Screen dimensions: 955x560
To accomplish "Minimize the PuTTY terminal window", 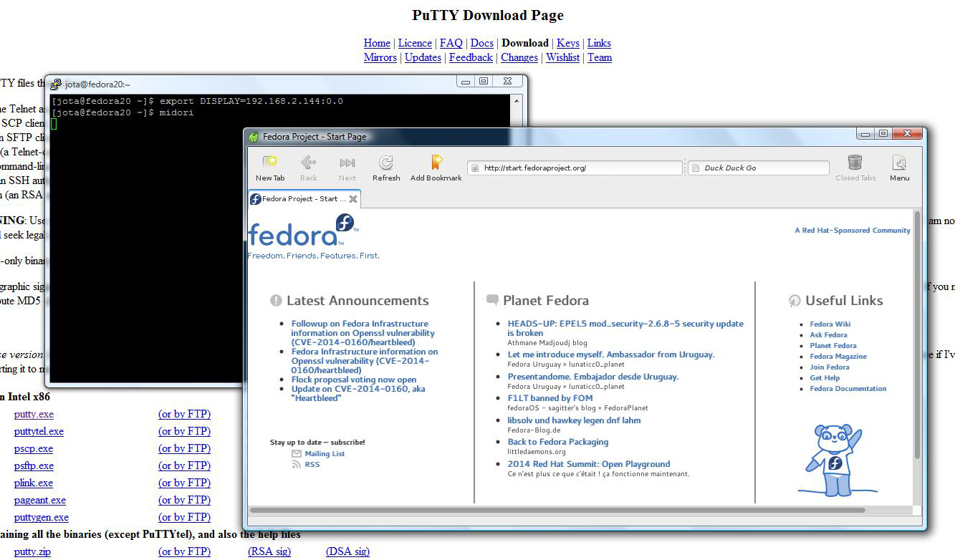I will coord(466,82).
